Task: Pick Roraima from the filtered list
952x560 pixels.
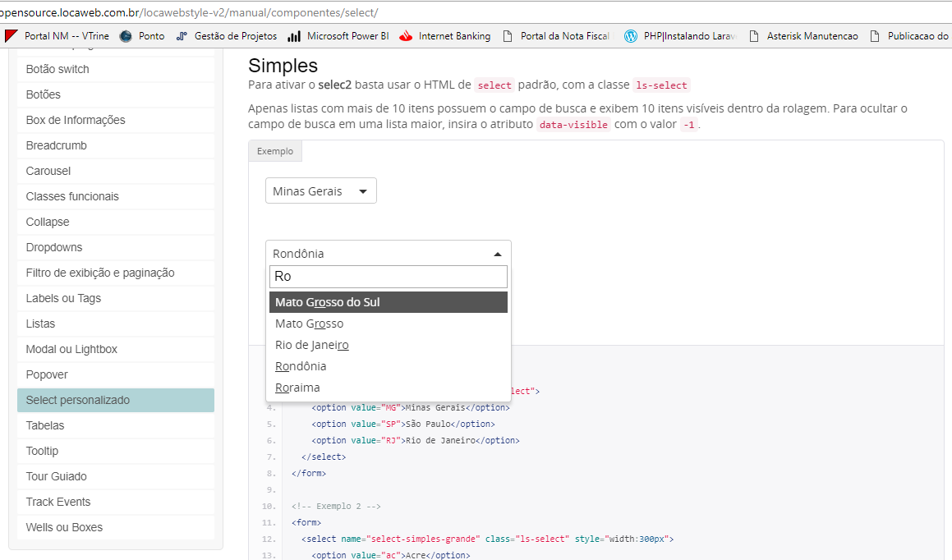Action: click(388, 387)
